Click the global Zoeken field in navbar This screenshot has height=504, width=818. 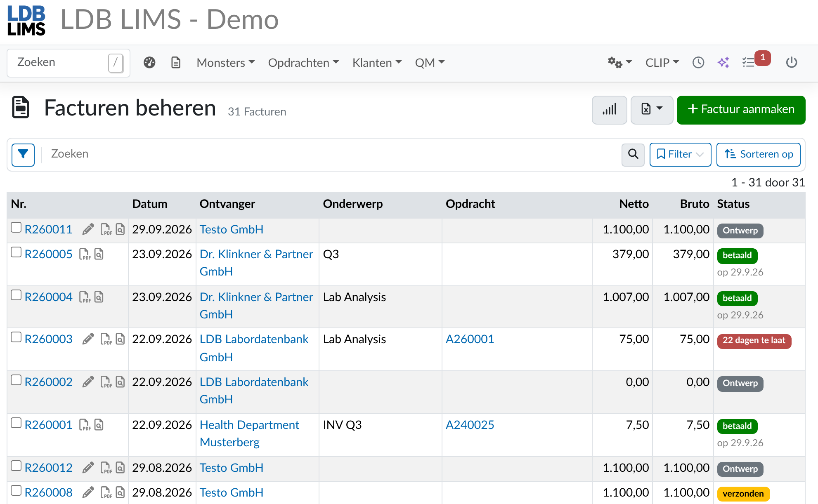pyautogui.click(x=69, y=63)
